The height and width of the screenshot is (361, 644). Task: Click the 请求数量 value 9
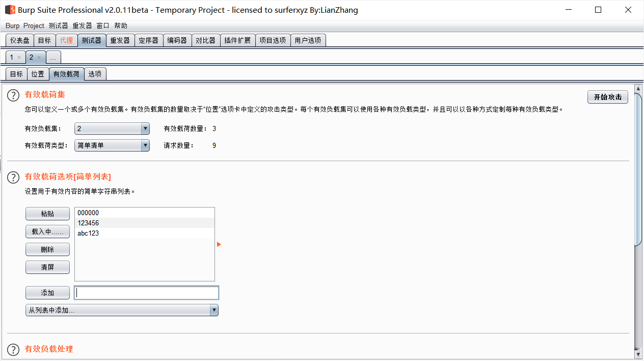pos(214,145)
